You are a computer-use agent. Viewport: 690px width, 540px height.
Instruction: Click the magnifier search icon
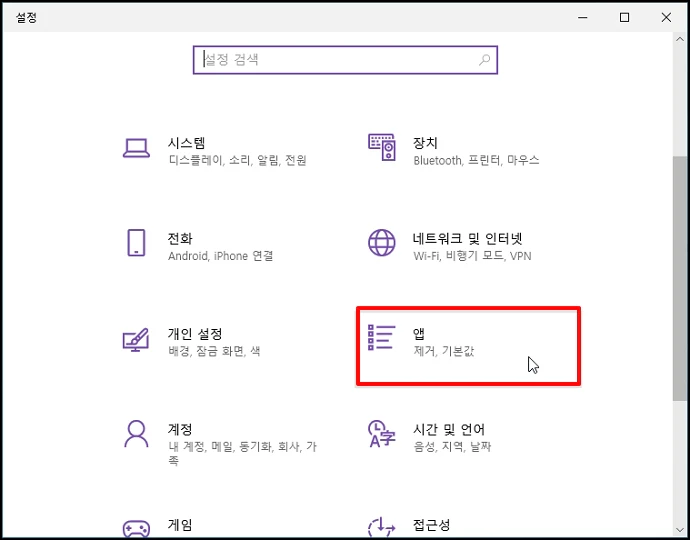click(x=484, y=59)
